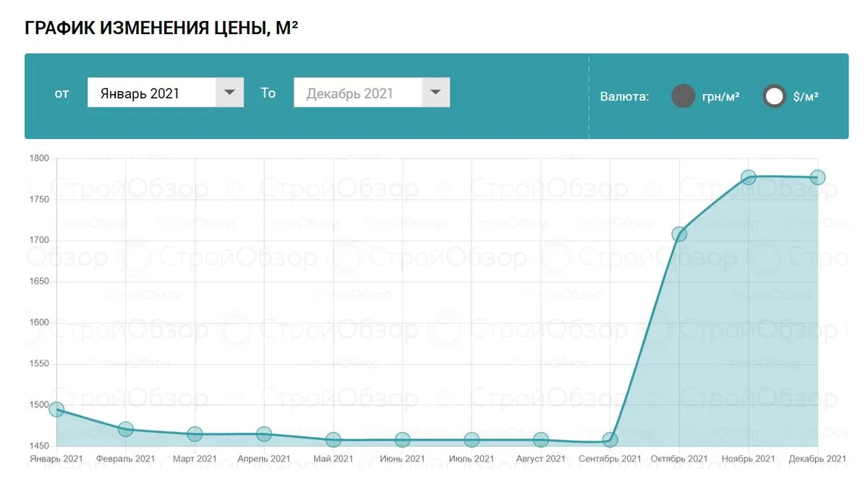Select the Апрель 2021 chart marker
The height and width of the screenshot is (479, 868).
click(x=264, y=434)
